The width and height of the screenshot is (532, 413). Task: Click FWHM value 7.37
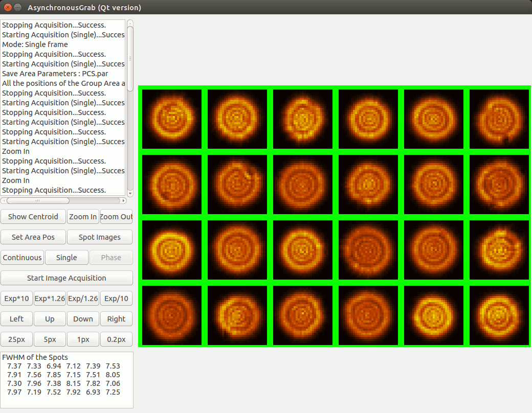coord(14,366)
